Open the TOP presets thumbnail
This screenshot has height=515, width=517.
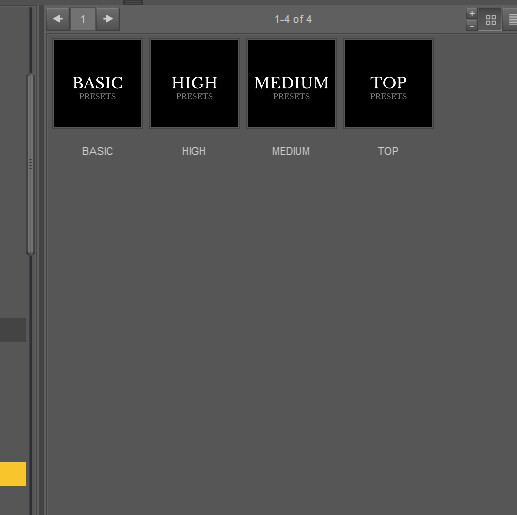click(388, 83)
